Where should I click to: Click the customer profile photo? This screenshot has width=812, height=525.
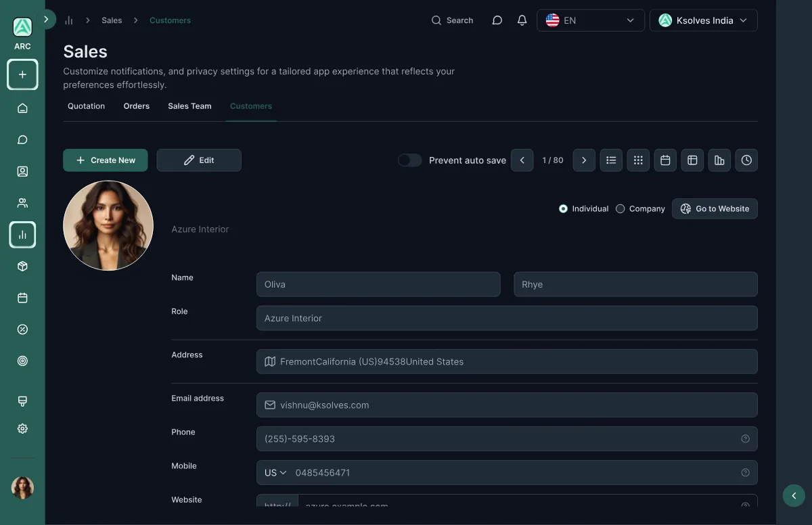108,225
